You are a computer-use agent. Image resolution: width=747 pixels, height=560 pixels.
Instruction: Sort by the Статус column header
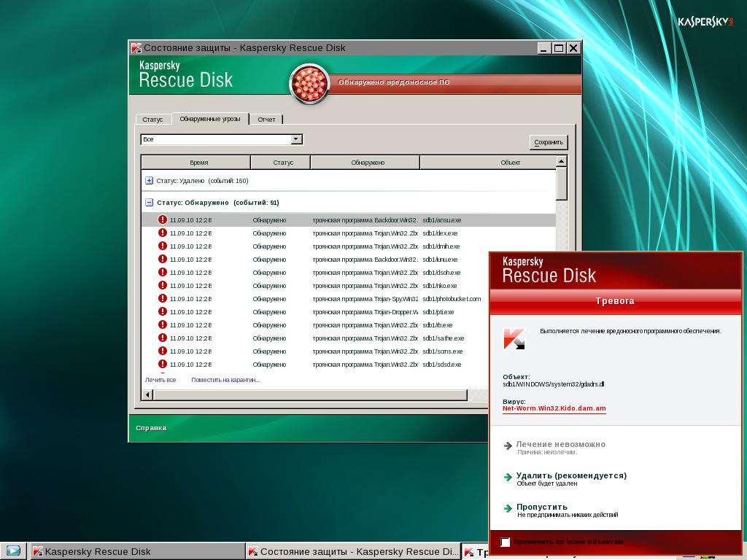281,163
